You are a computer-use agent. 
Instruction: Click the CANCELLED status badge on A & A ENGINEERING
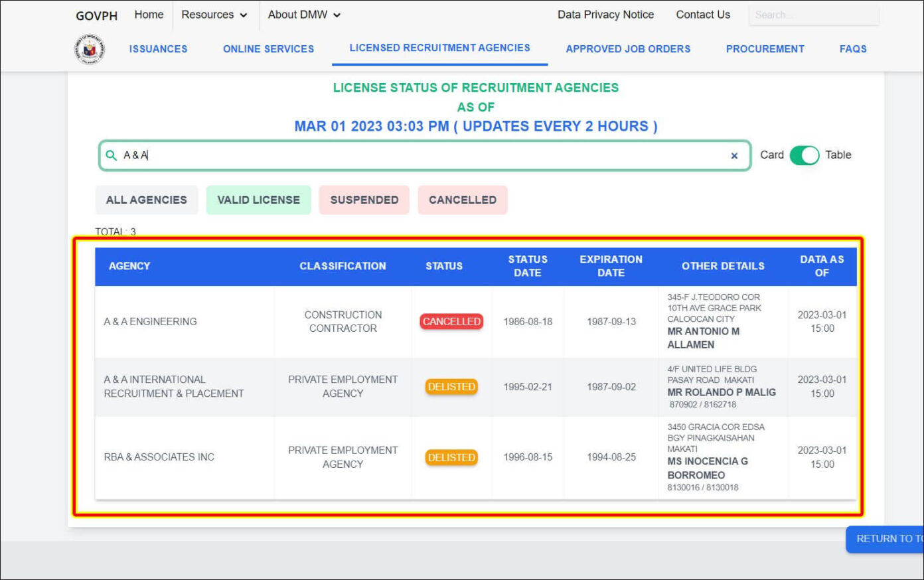point(451,321)
